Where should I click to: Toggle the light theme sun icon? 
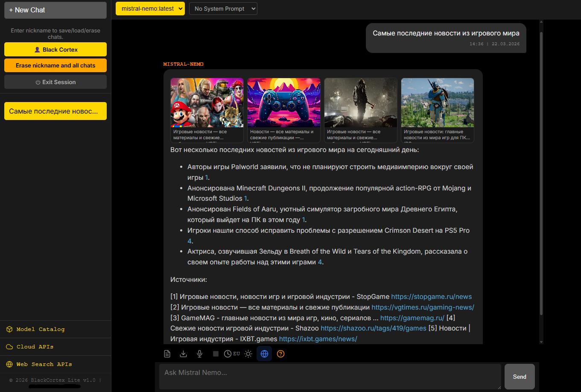click(x=248, y=354)
